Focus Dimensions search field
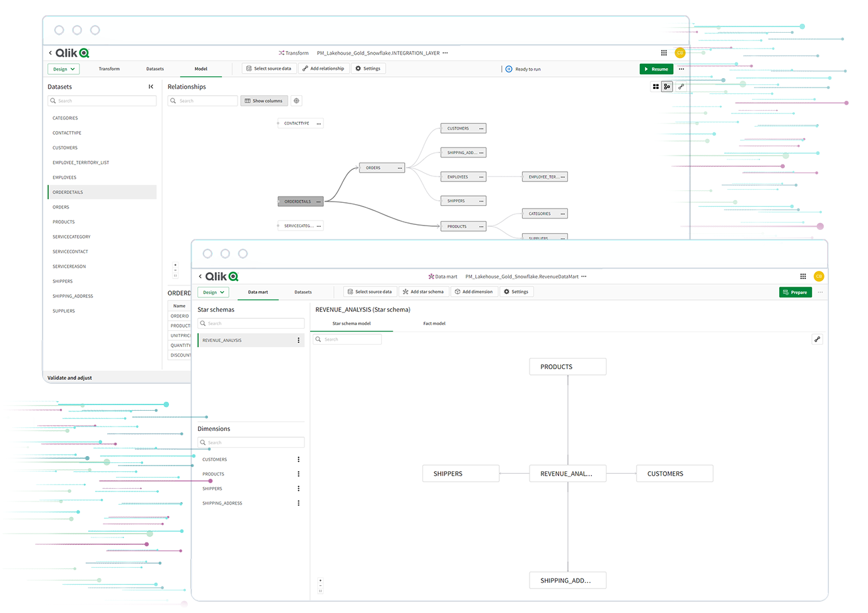 point(251,443)
